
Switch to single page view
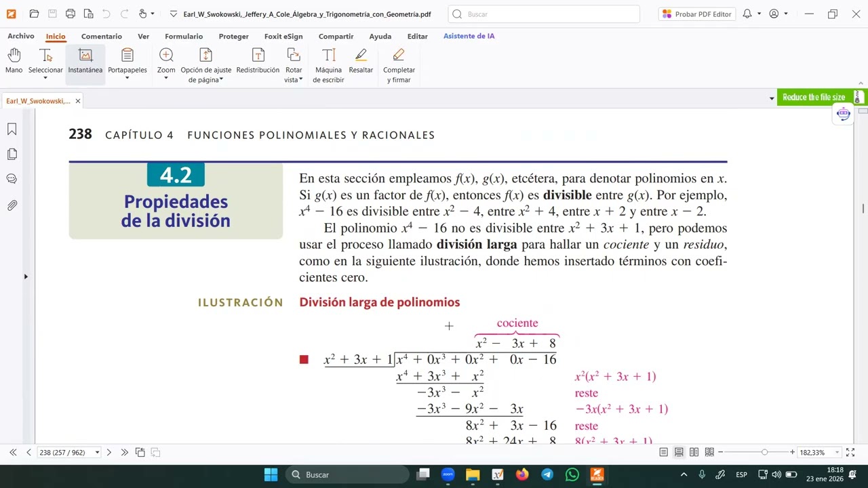(x=664, y=452)
